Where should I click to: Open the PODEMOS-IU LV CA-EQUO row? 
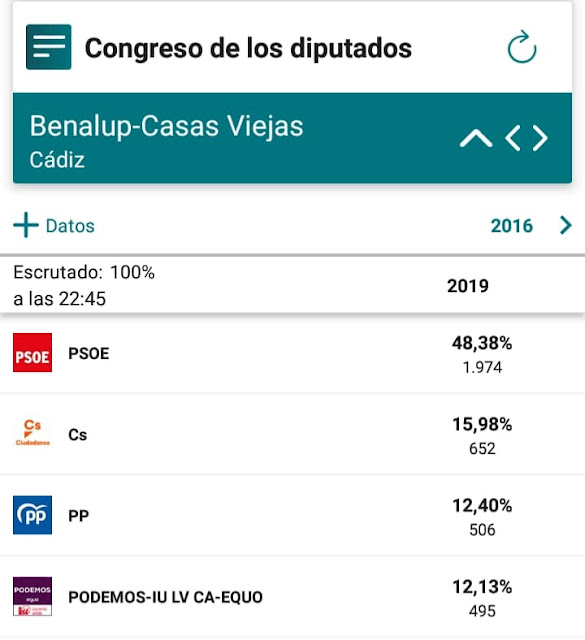tap(292, 597)
